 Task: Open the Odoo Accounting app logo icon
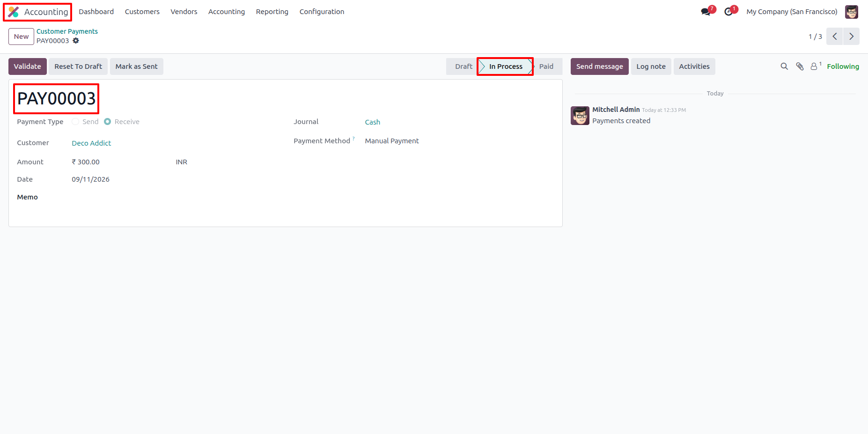point(14,12)
